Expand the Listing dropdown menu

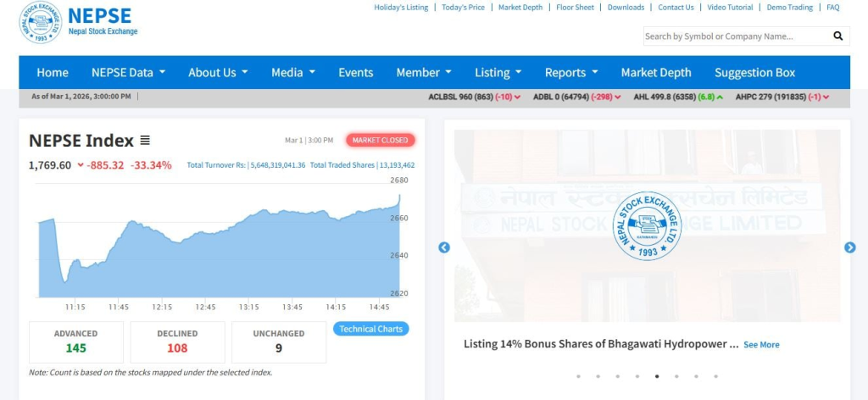[498, 73]
